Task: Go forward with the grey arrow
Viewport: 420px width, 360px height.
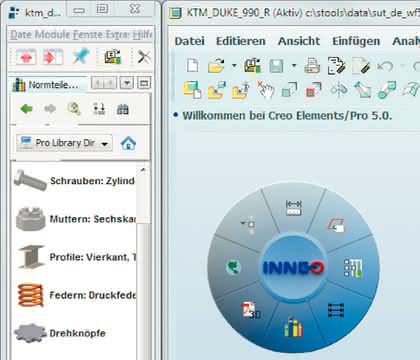Action: [x=50, y=109]
